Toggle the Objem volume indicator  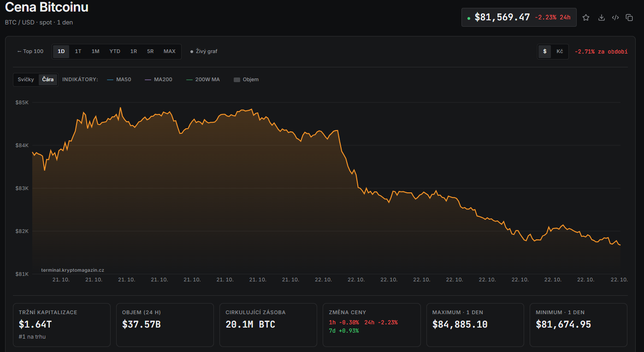[246, 79]
